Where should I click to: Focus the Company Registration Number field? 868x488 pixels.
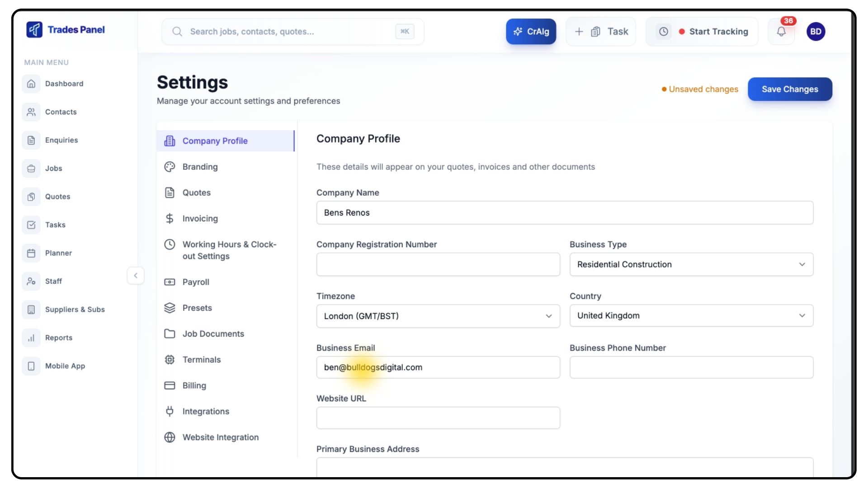click(438, 264)
